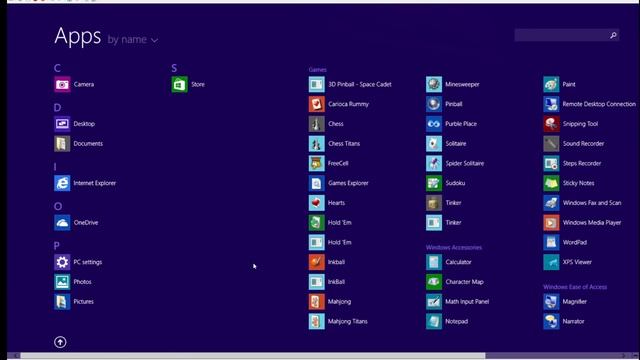Launch the Minesweeper icon
The width and height of the screenshot is (640, 360).
(x=434, y=84)
